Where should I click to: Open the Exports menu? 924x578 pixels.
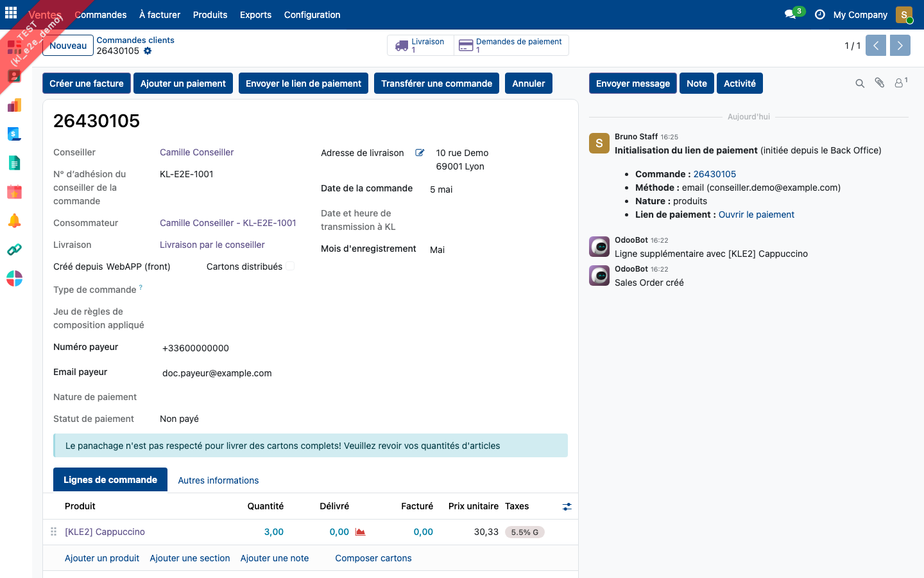(255, 15)
